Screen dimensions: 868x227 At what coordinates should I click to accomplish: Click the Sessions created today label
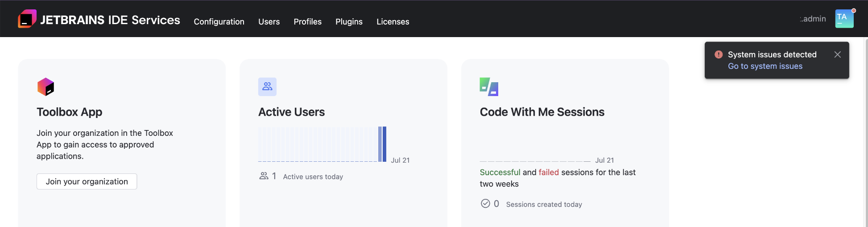pos(544,204)
